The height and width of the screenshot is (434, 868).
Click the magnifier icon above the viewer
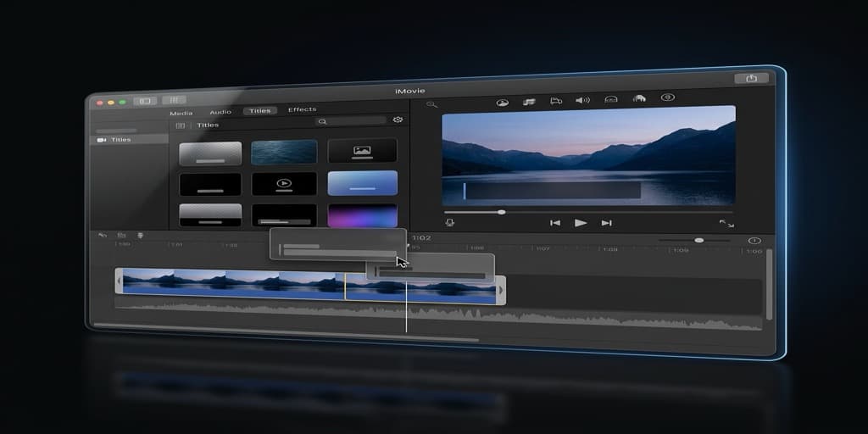(431, 104)
